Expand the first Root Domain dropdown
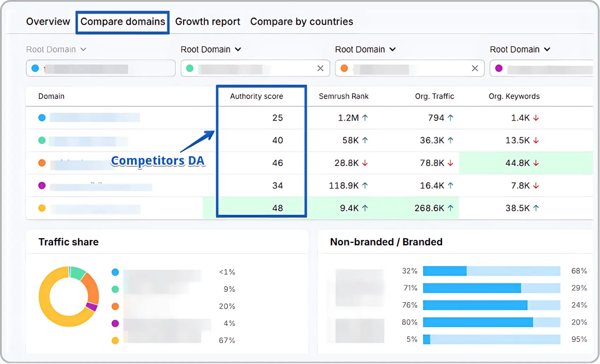600x364 pixels. (x=57, y=49)
